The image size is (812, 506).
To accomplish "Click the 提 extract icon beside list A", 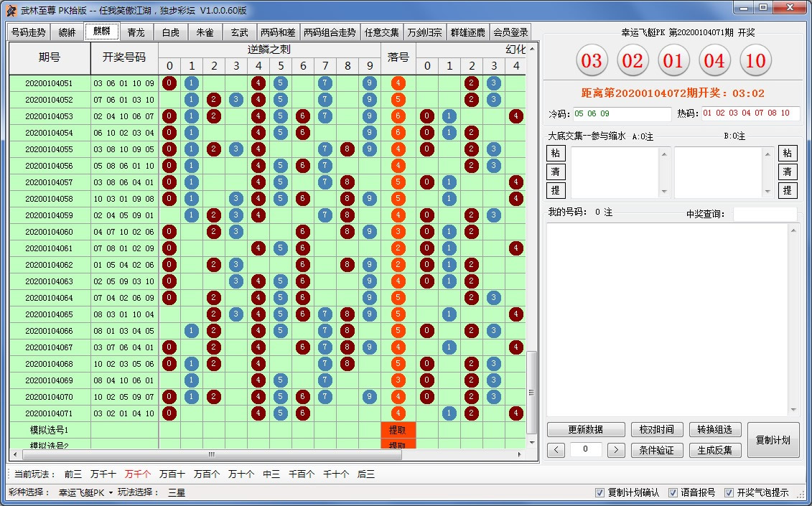I will (x=556, y=190).
